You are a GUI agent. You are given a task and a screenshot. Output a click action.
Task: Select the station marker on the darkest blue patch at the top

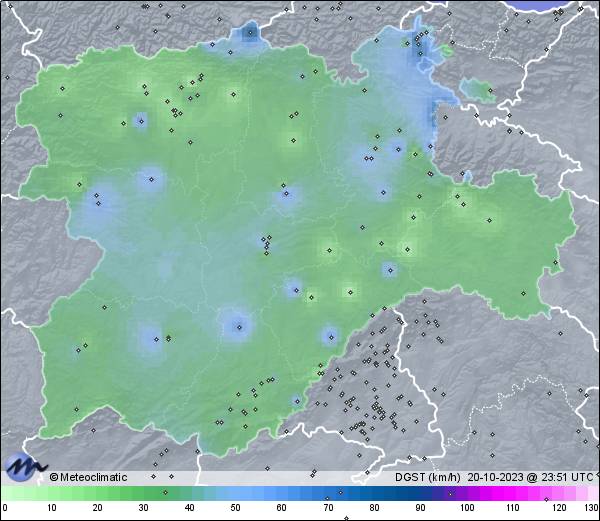(x=251, y=33)
